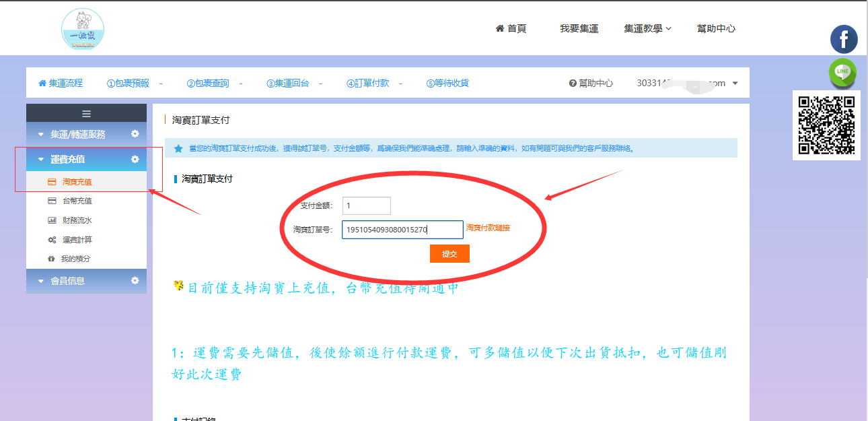Click the 支付金額 input field

pyautogui.click(x=366, y=205)
